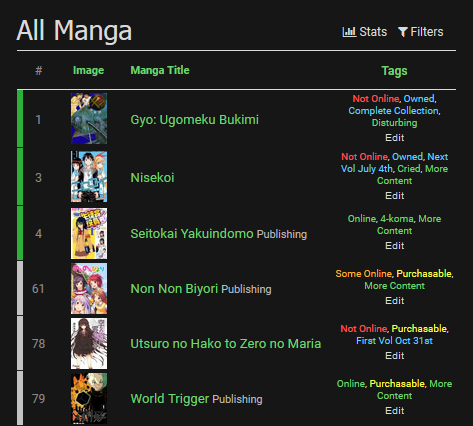Sort the list by the # column

coord(39,70)
